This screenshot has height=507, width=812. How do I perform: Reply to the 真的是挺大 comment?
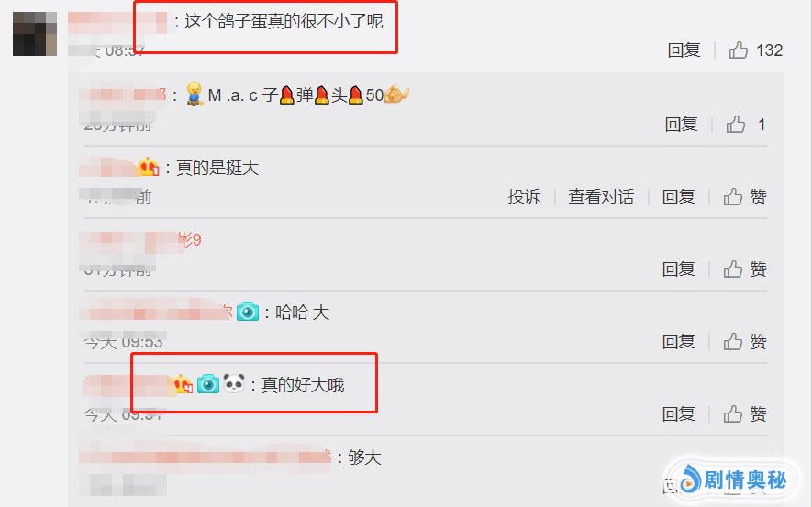pyautogui.click(x=678, y=196)
